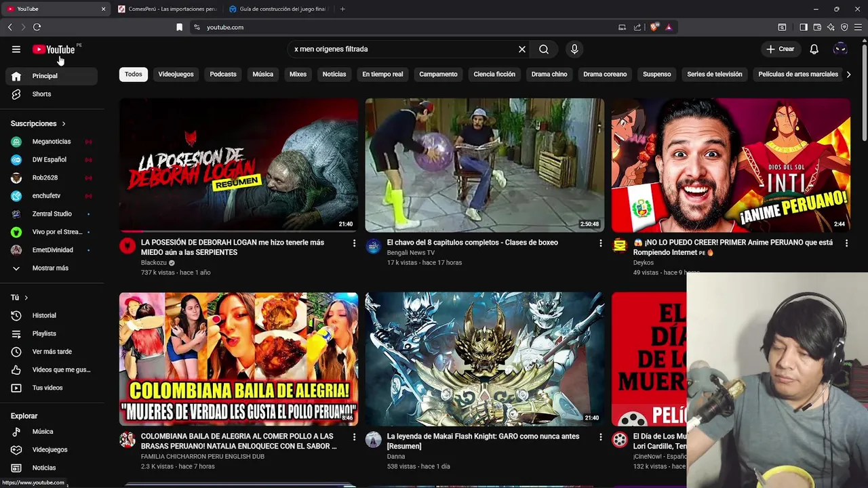
Task: Open the Deykos channel link
Action: pyautogui.click(x=644, y=263)
